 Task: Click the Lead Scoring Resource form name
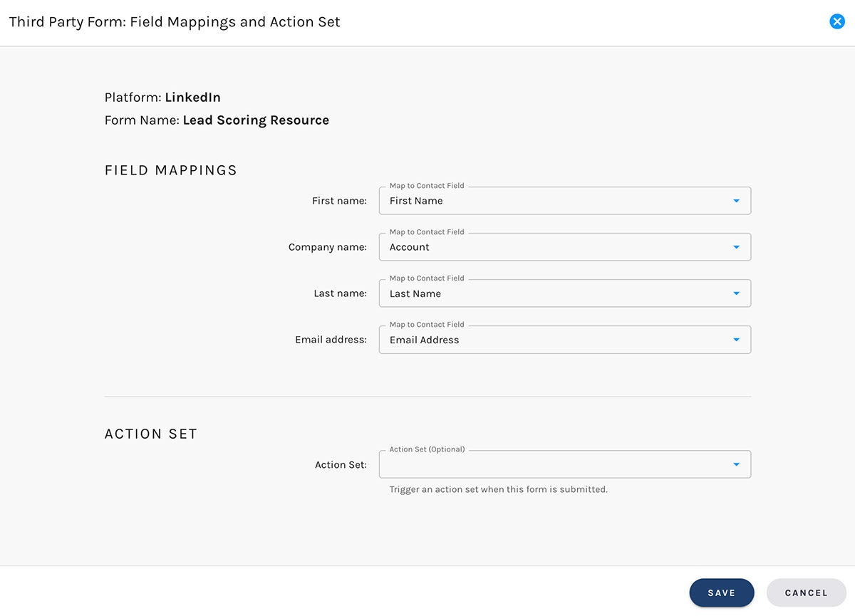tap(256, 120)
